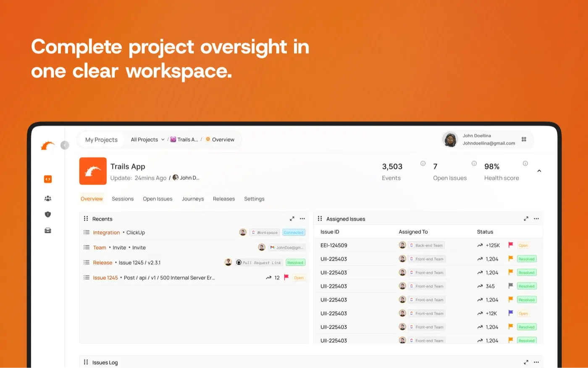
Task: Expand the Issues Log panel to fullscreen
Action: tap(526, 362)
